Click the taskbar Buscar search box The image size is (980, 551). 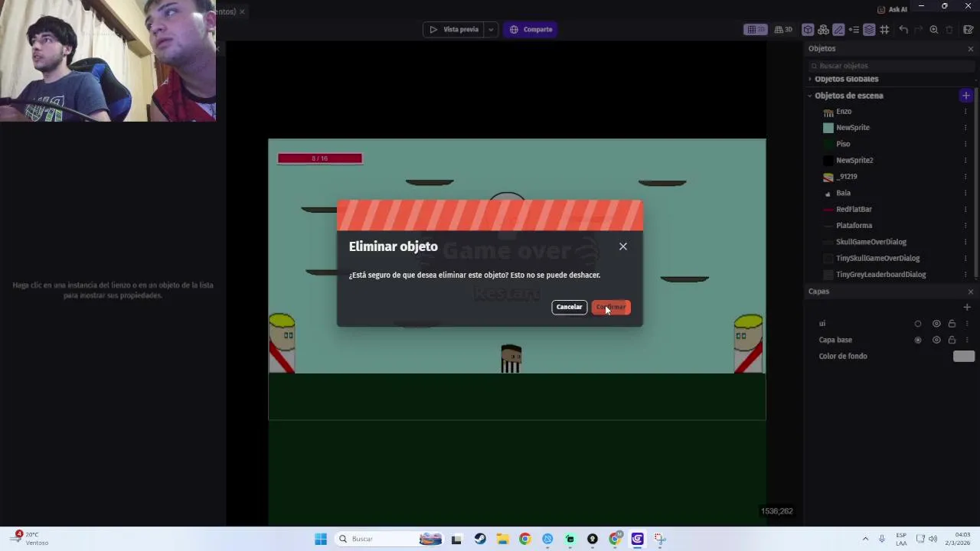pos(389,539)
